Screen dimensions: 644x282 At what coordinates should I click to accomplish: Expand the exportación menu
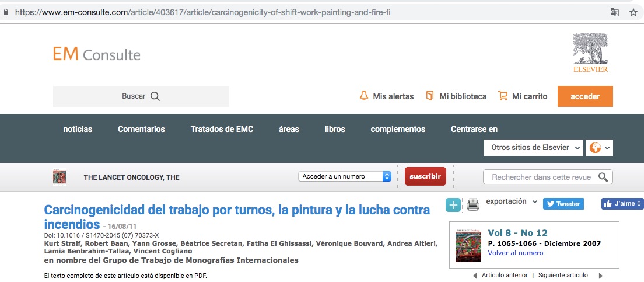click(512, 201)
